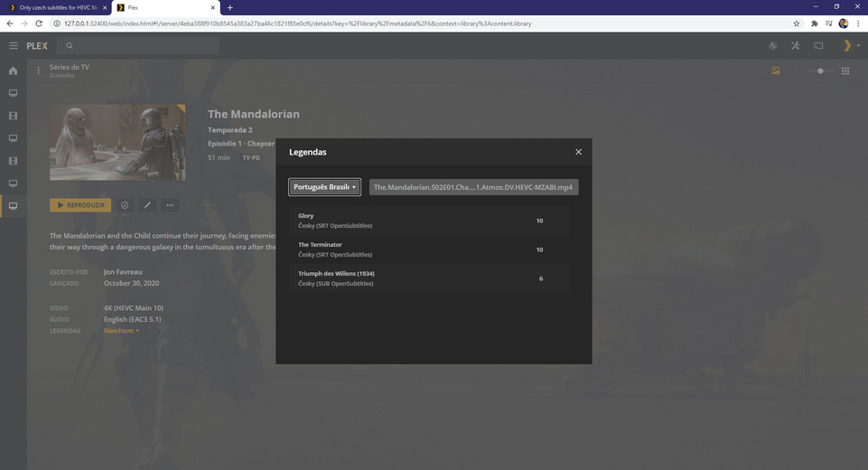Image resolution: width=868 pixels, height=470 pixels.
Task: Open the Português Brasil language dropdown
Action: (x=324, y=187)
